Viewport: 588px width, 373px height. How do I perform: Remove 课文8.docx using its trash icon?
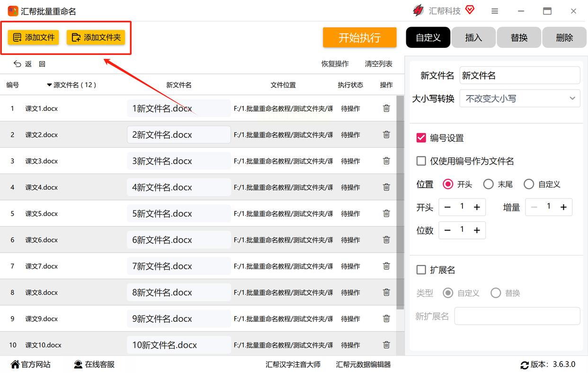point(386,292)
